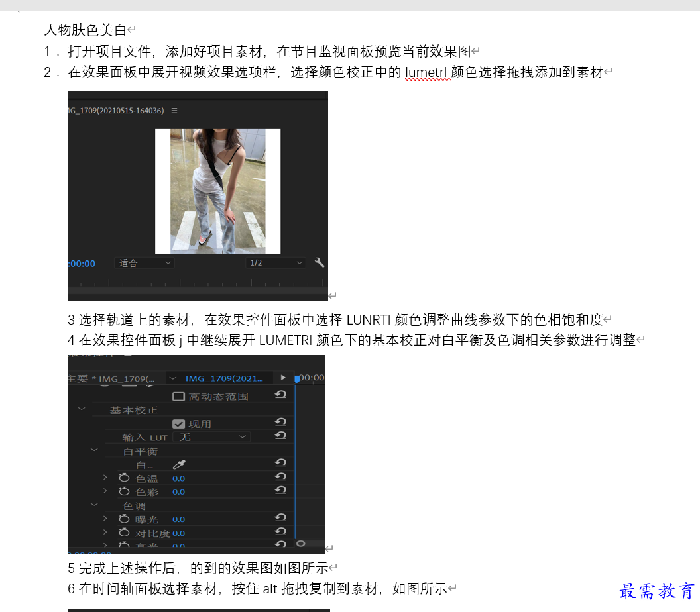Image resolution: width=700 pixels, height=612 pixels.
Task: Expand the 色彩 parameter row
Action: click(105, 491)
